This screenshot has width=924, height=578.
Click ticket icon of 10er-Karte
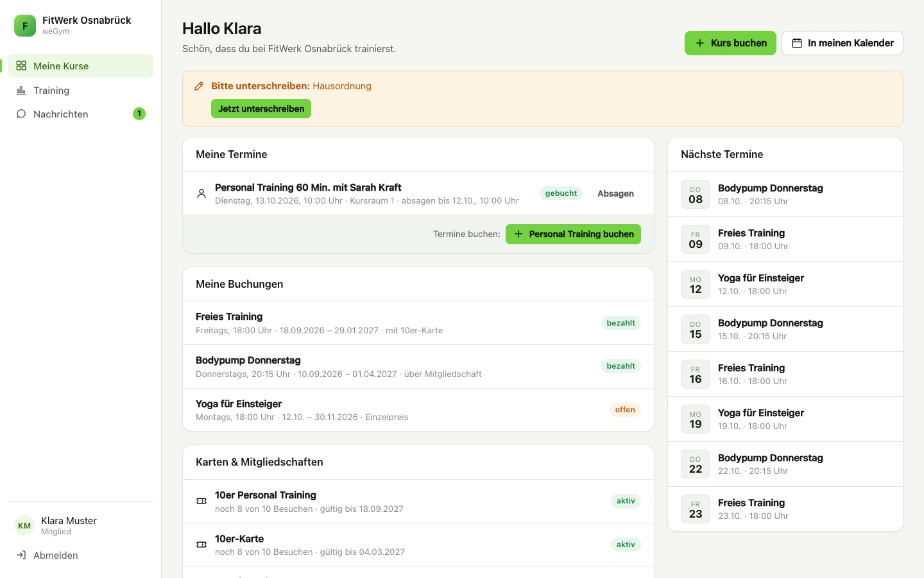coord(201,545)
